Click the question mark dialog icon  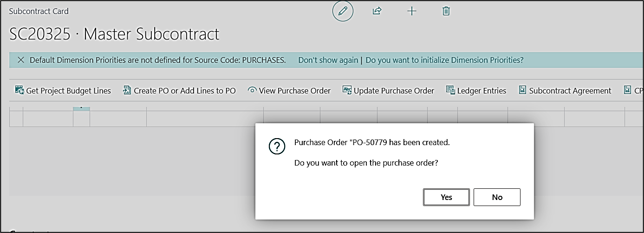tap(277, 146)
